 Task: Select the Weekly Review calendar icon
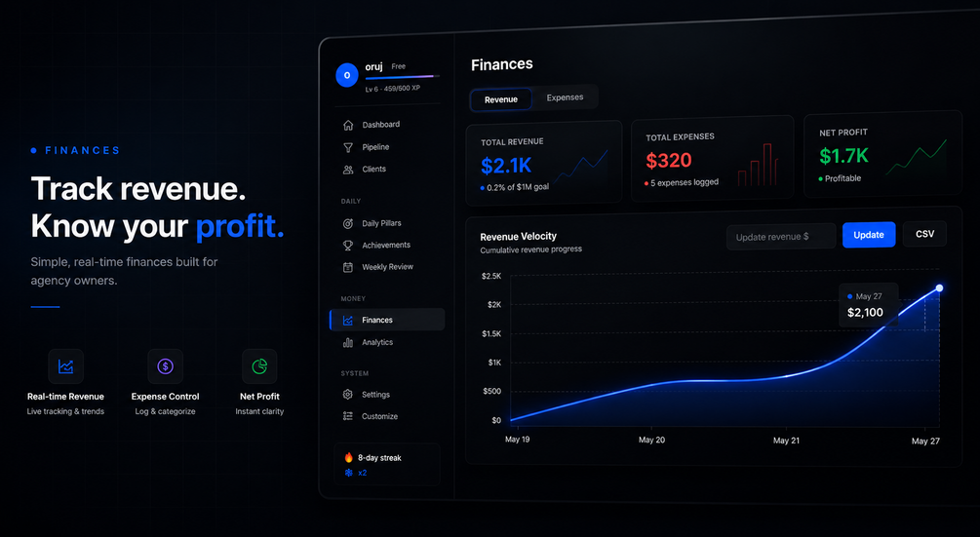pyautogui.click(x=348, y=267)
